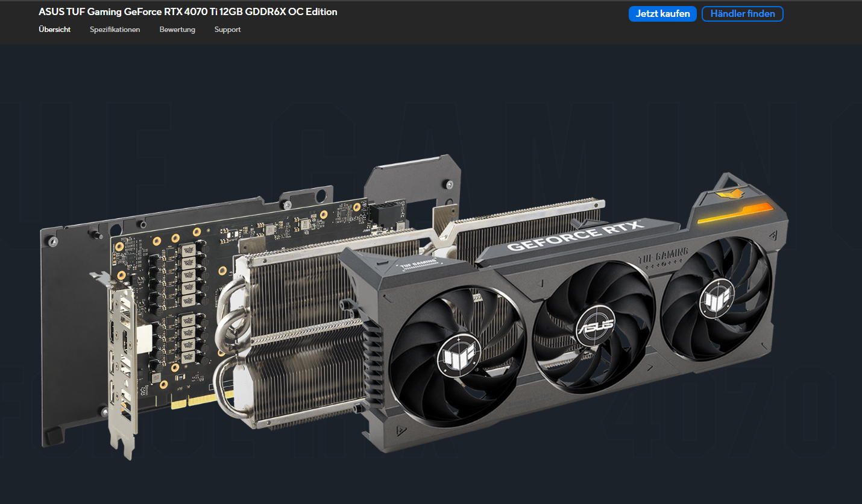Go to the Bewertung tab
The image size is (862, 504).
[177, 30]
